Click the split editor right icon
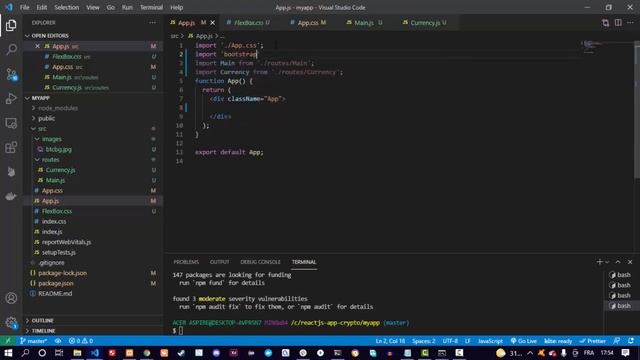 point(618,22)
